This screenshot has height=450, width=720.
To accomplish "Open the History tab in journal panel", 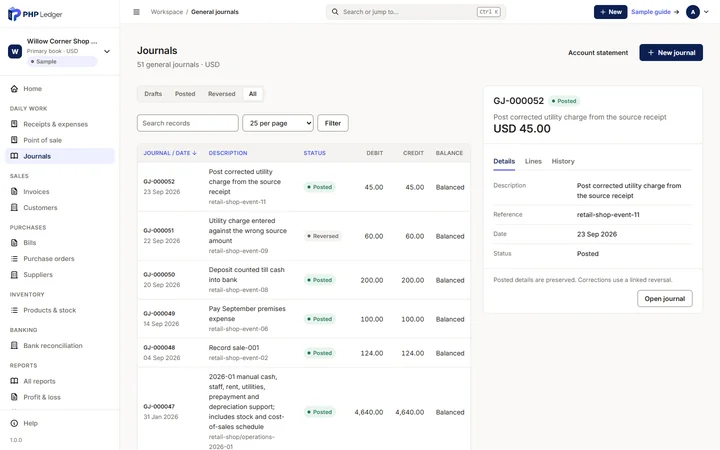I will coord(563,162).
